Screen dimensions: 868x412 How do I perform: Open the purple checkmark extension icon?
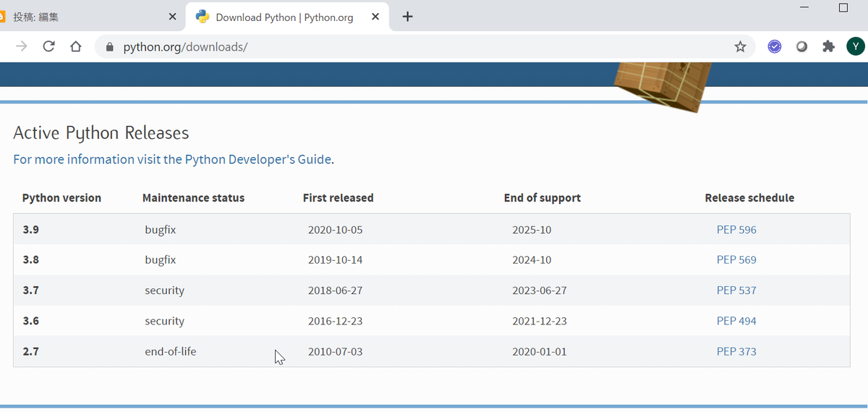(x=775, y=46)
